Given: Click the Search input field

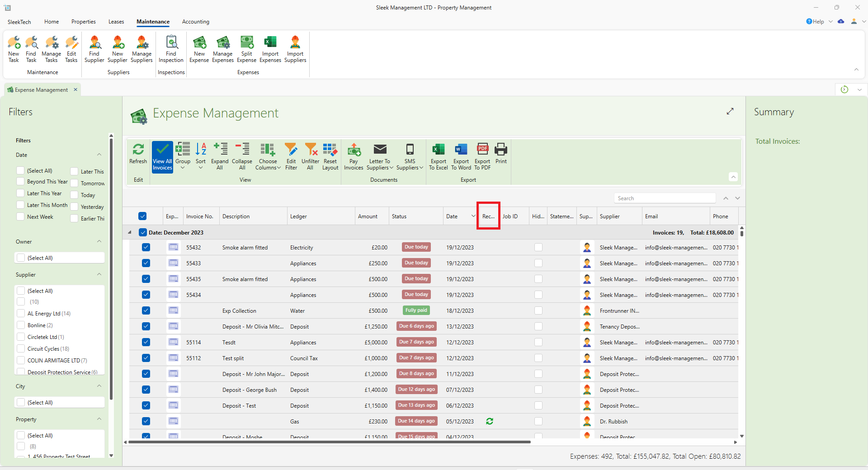Looking at the screenshot, I should (665, 198).
